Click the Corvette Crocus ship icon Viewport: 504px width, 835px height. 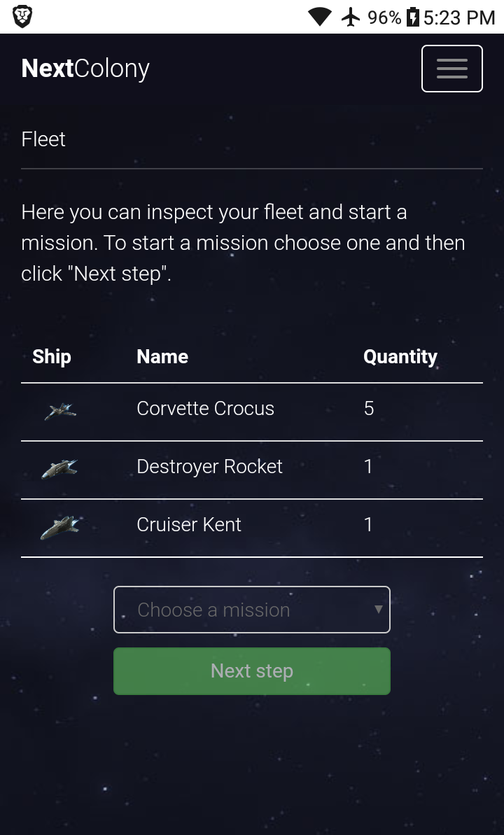pos(60,411)
